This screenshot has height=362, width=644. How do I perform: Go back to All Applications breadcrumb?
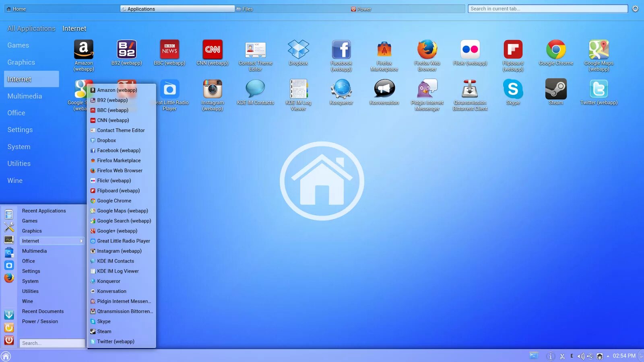point(31,29)
